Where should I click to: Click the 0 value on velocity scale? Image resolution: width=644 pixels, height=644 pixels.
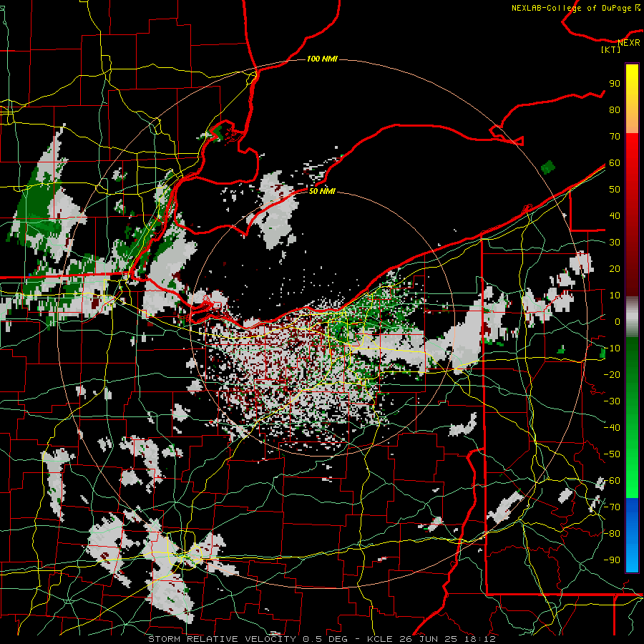[x=618, y=321]
